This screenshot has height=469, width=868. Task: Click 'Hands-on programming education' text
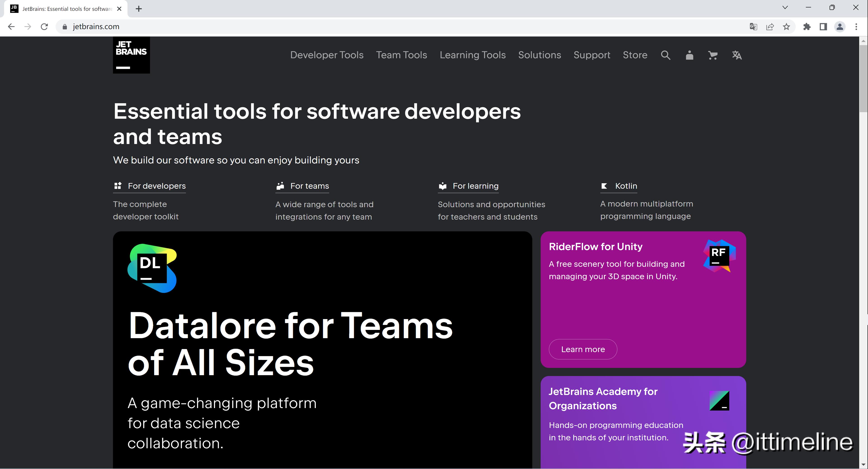click(616, 431)
